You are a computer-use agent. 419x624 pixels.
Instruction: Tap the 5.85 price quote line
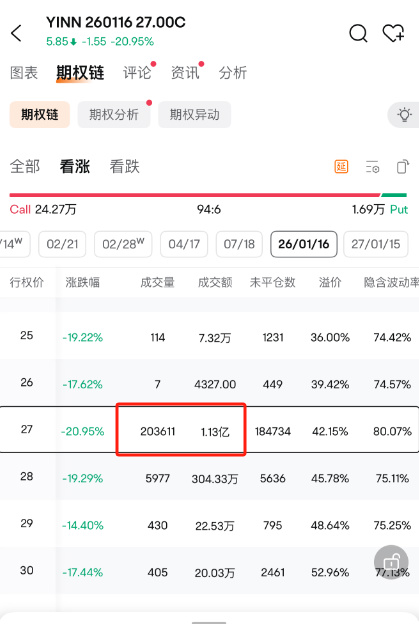pos(100,41)
